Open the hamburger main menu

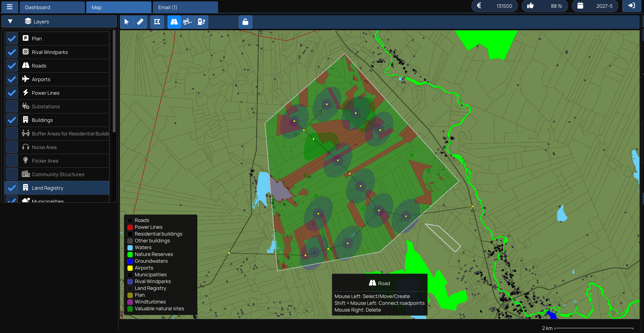tap(10, 7)
